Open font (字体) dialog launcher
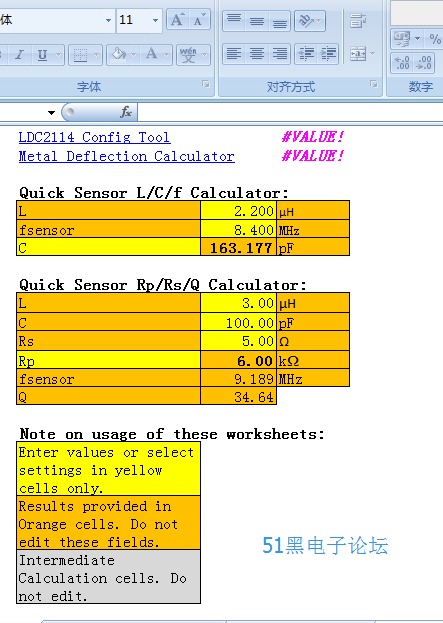The width and height of the screenshot is (443, 623). coord(205,84)
